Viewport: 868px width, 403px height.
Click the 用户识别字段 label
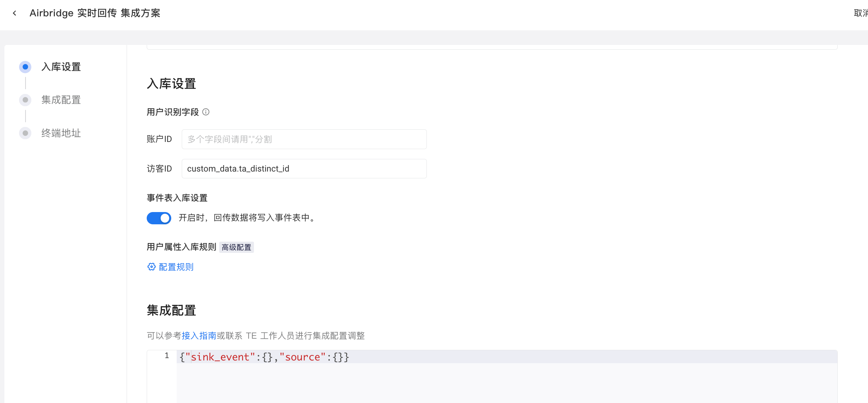click(173, 112)
